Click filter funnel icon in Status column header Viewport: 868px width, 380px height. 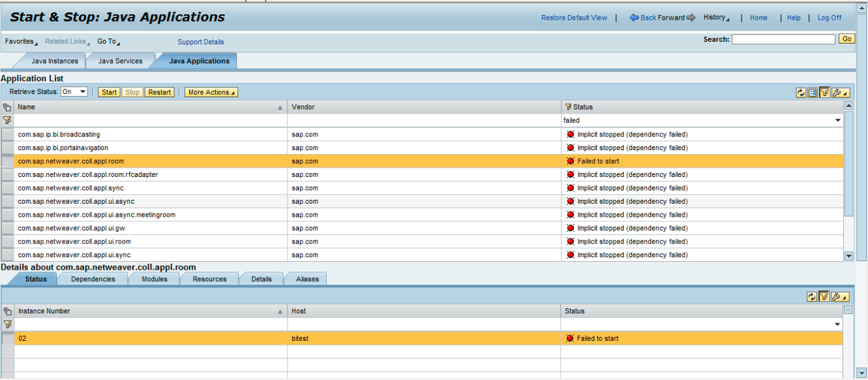click(568, 107)
